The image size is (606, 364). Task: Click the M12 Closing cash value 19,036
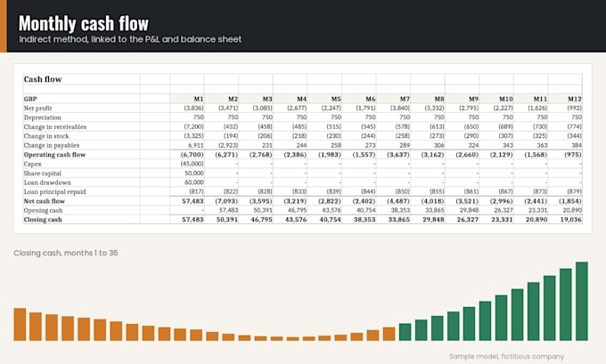(571, 220)
